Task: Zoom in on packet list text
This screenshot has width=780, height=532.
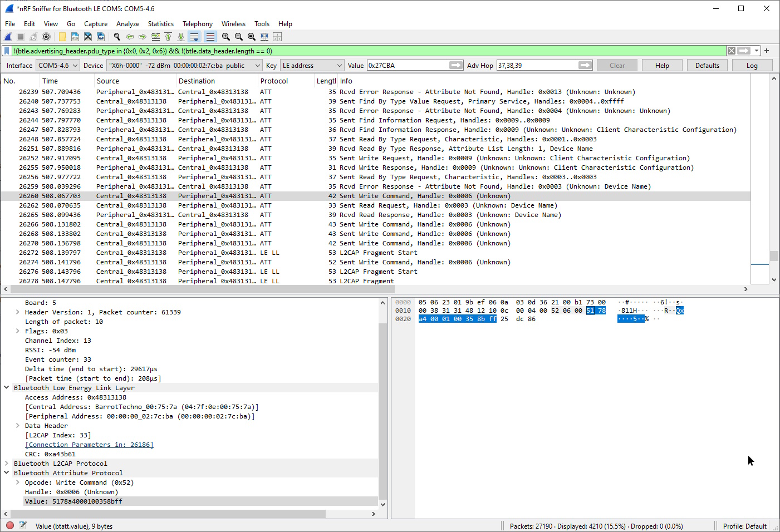Action: pos(226,37)
